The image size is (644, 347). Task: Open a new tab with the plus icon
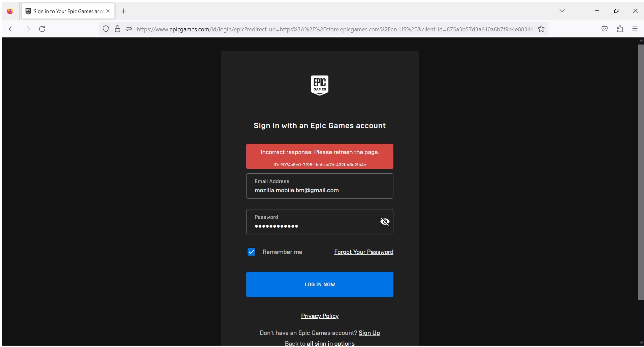click(123, 11)
